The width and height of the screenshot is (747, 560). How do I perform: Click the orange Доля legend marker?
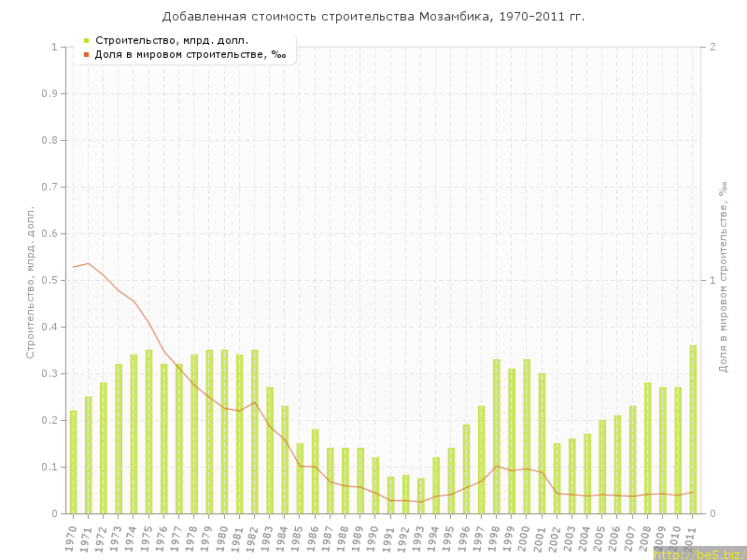86,54
